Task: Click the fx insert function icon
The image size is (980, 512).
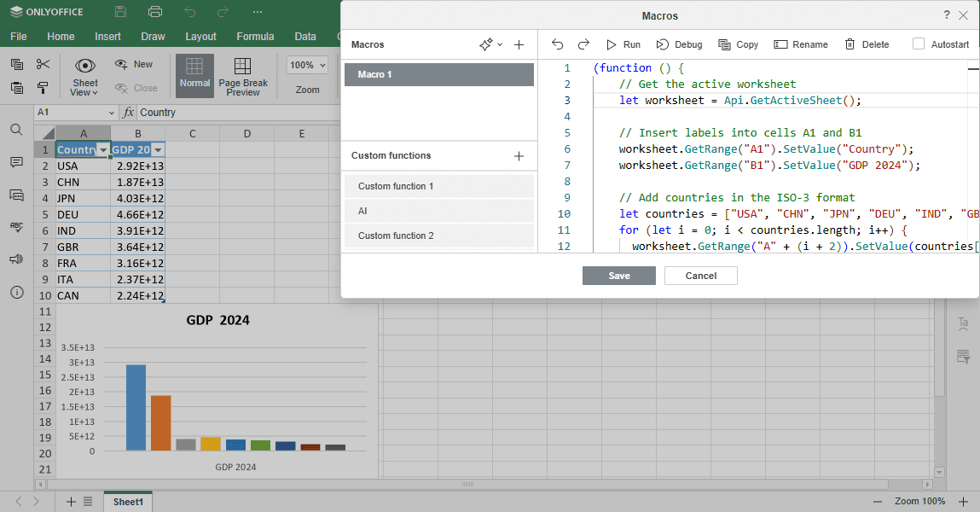Action: (x=128, y=113)
